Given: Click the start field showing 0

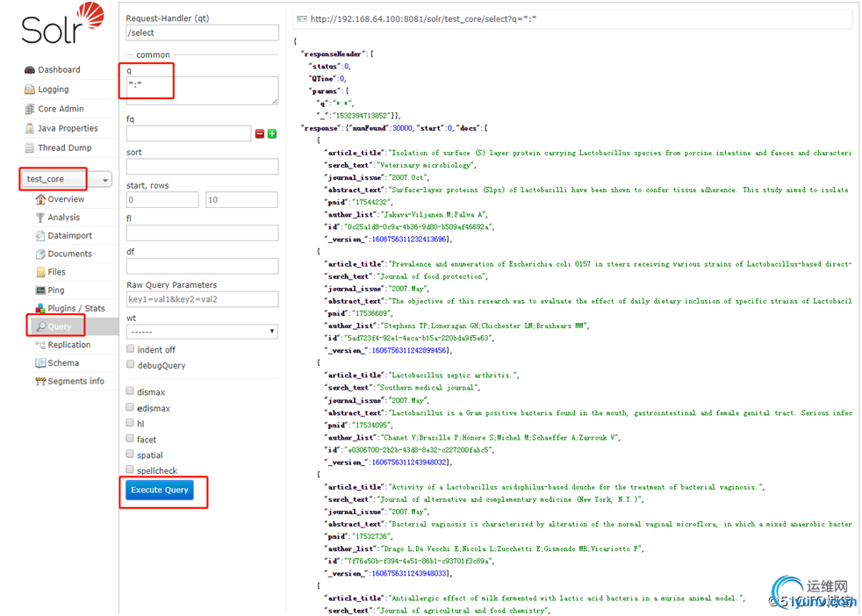Looking at the screenshot, I should [162, 199].
